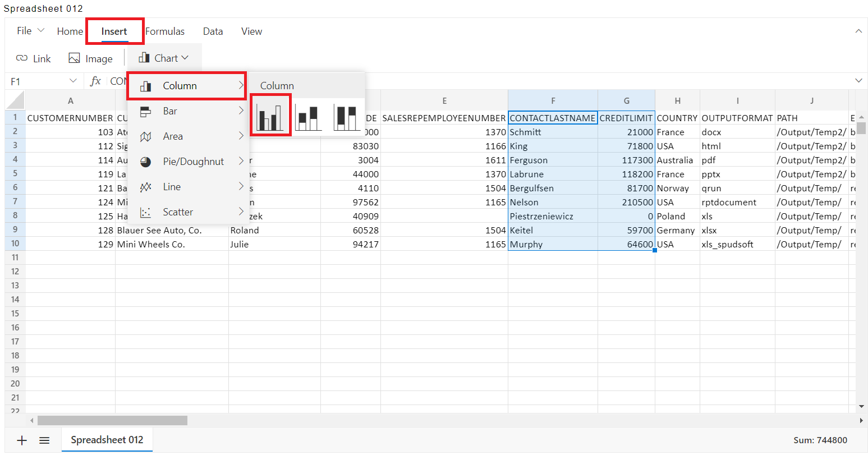Add a new sheet with plus icon
Screen dimensions: 868x455
tap(22, 440)
